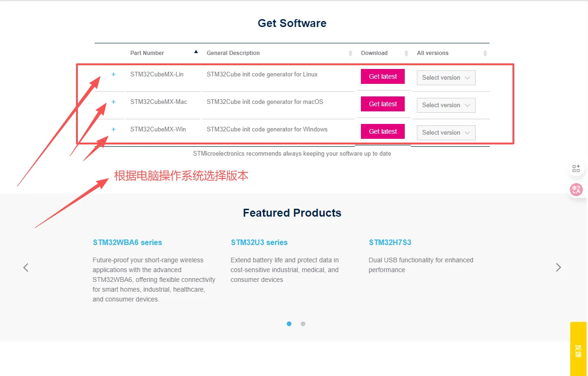Select the All versions column header
This screenshot has width=588, height=376.
[433, 53]
